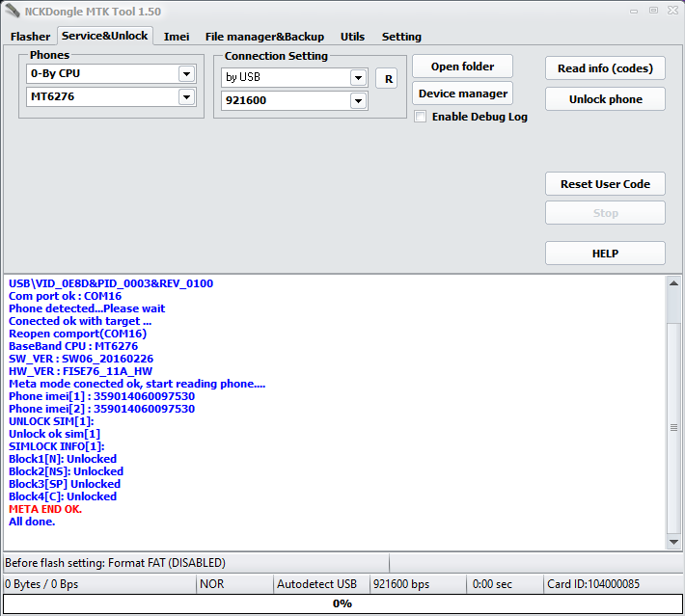
Task: Click log line 'SW_VER : SW06_20160226'
Action: tap(81, 359)
